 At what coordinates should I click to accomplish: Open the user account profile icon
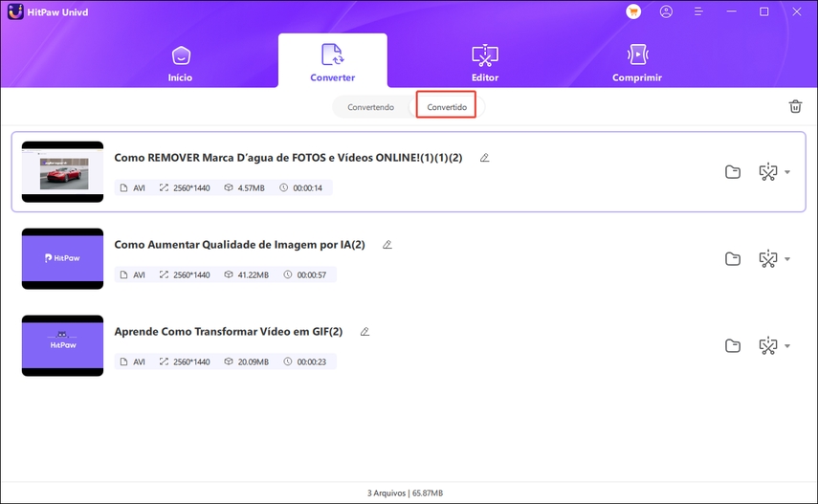[x=666, y=12]
